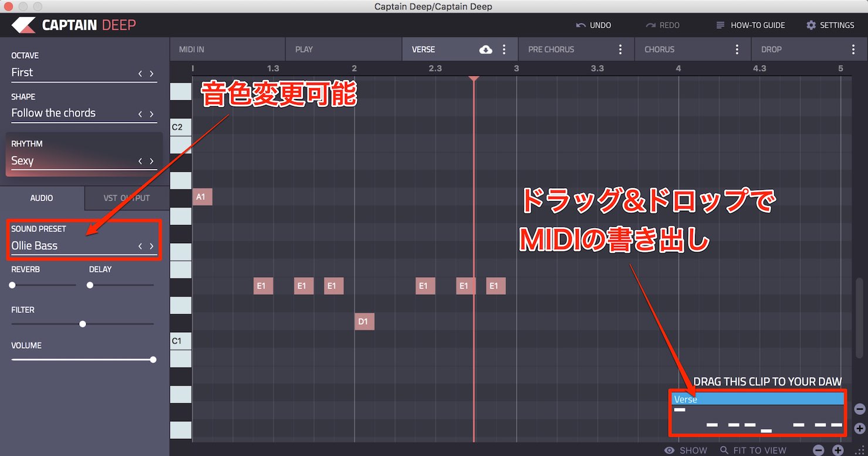Click the Verse MIDI clip thumbnail

click(758, 414)
